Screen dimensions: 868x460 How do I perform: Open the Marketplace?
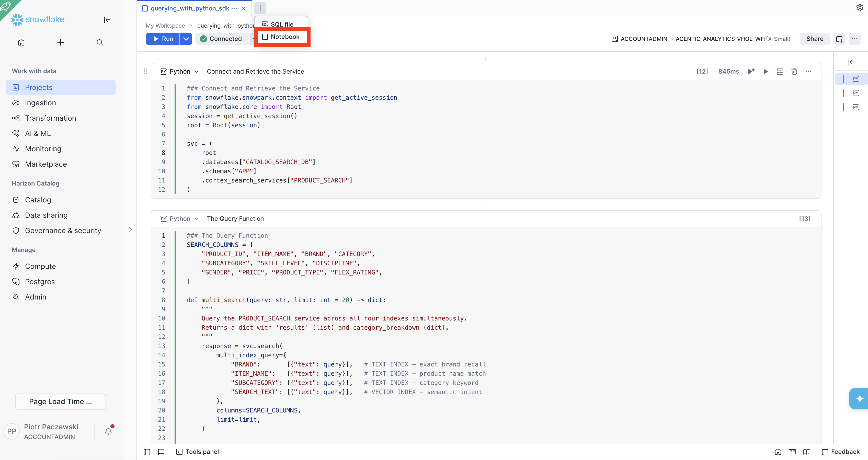61,164
